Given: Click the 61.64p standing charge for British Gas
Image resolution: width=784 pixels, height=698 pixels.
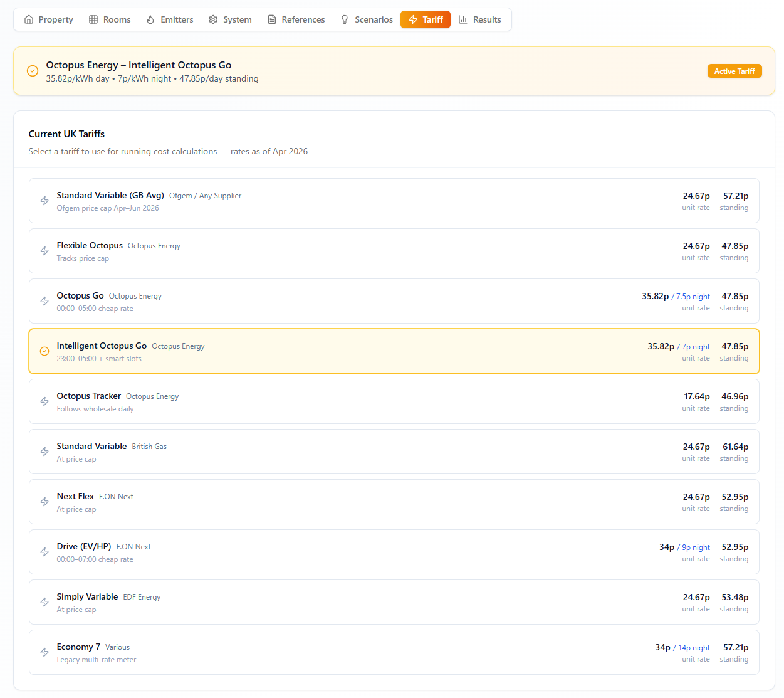Looking at the screenshot, I should coord(736,447).
